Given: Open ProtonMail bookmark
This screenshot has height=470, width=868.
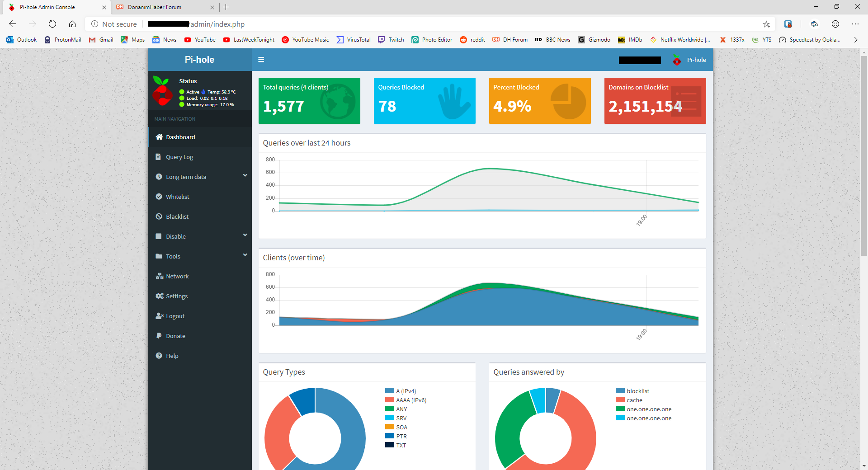Looking at the screenshot, I should click(63, 40).
